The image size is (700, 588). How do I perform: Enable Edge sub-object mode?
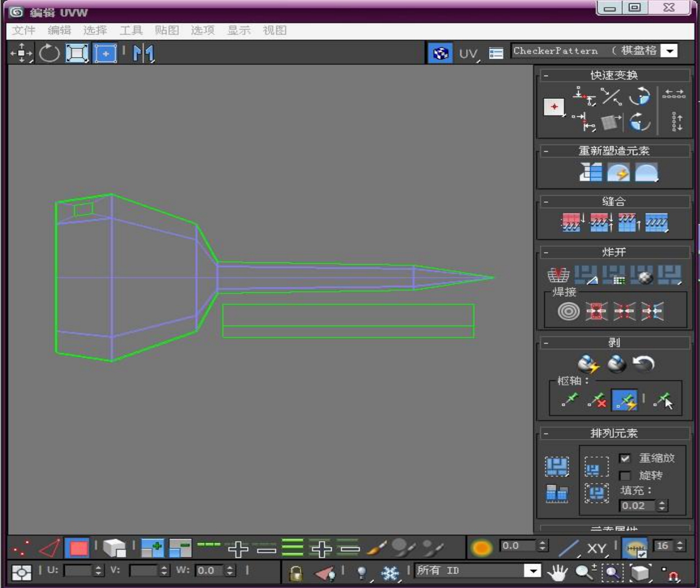click(x=50, y=547)
